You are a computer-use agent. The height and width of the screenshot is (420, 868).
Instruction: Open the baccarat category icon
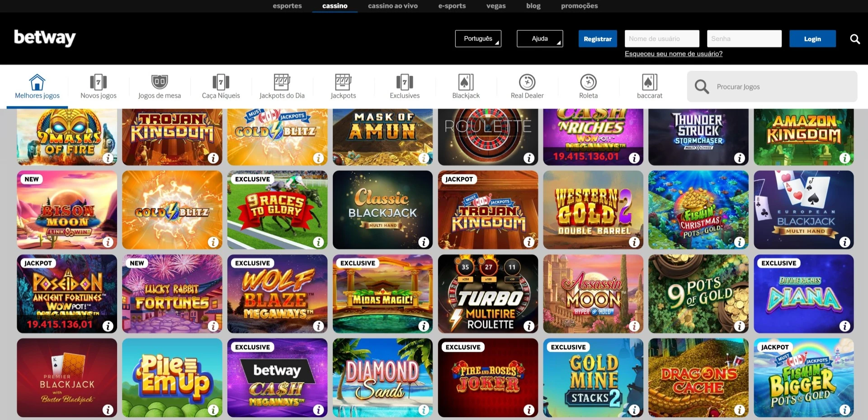coord(650,82)
